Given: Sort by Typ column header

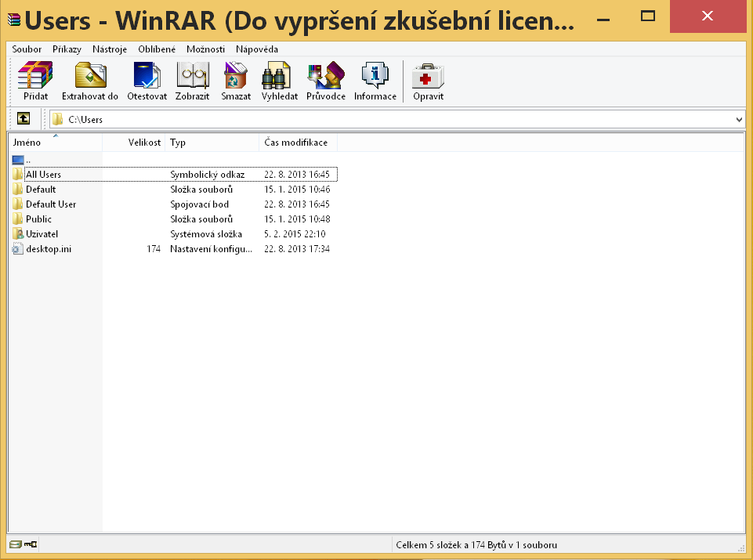Looking at the screenshot, I should coord(212,143).
